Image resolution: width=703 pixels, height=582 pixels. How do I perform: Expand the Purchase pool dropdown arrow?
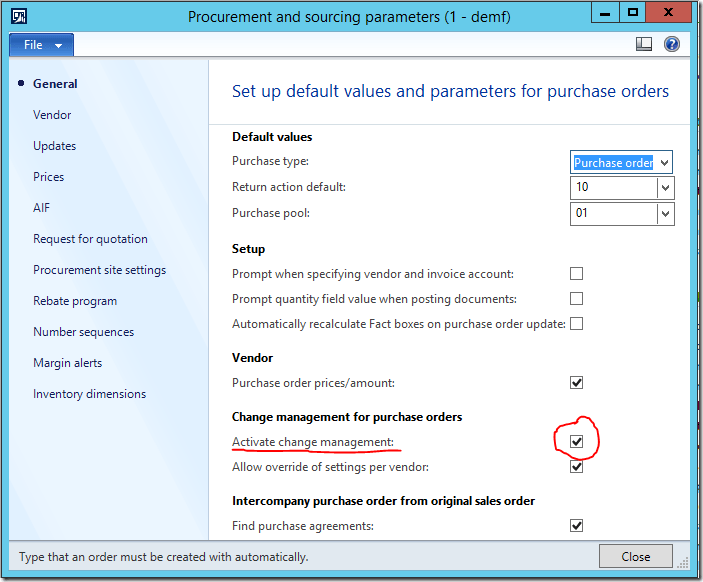[x=665, y=214]
